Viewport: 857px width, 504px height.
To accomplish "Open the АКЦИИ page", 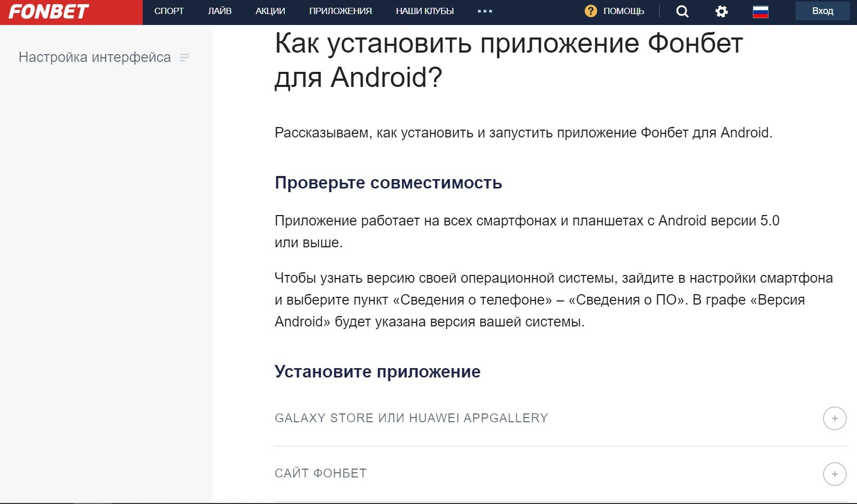I will click(270, 11).
